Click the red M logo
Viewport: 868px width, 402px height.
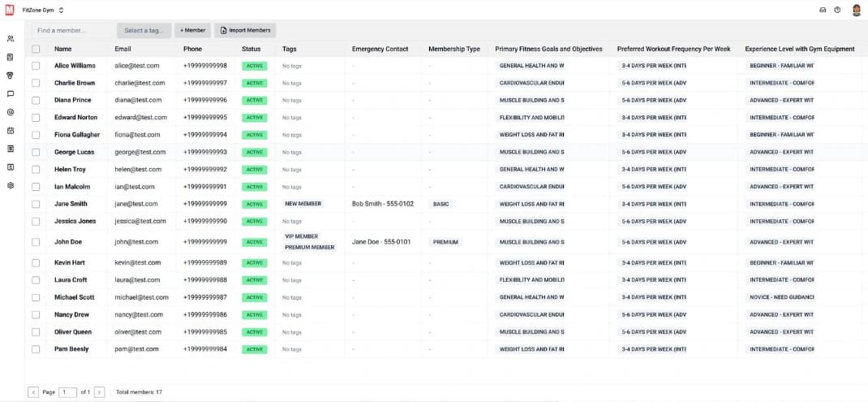[10, 10]
